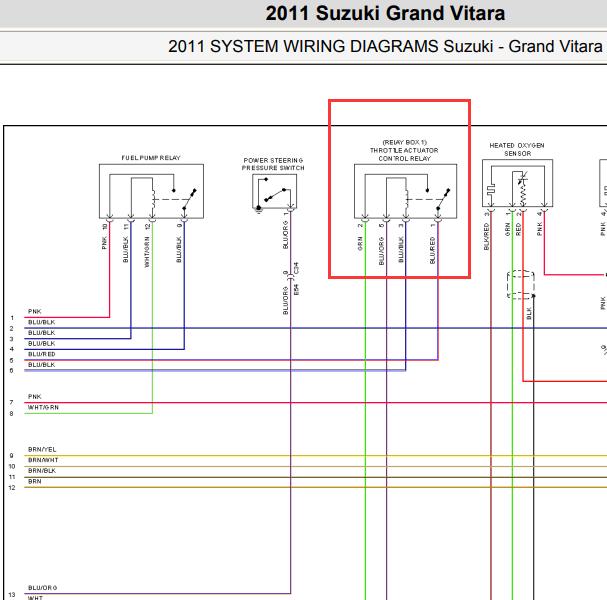Click the 'FUEL PUMP RELAY' label
The image size is (607, 600).
tap(151, 158)
